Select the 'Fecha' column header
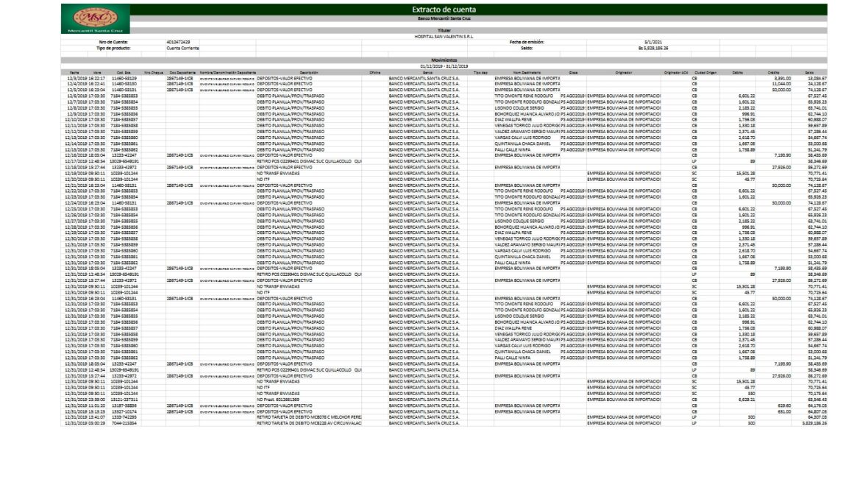 (74, 73)
